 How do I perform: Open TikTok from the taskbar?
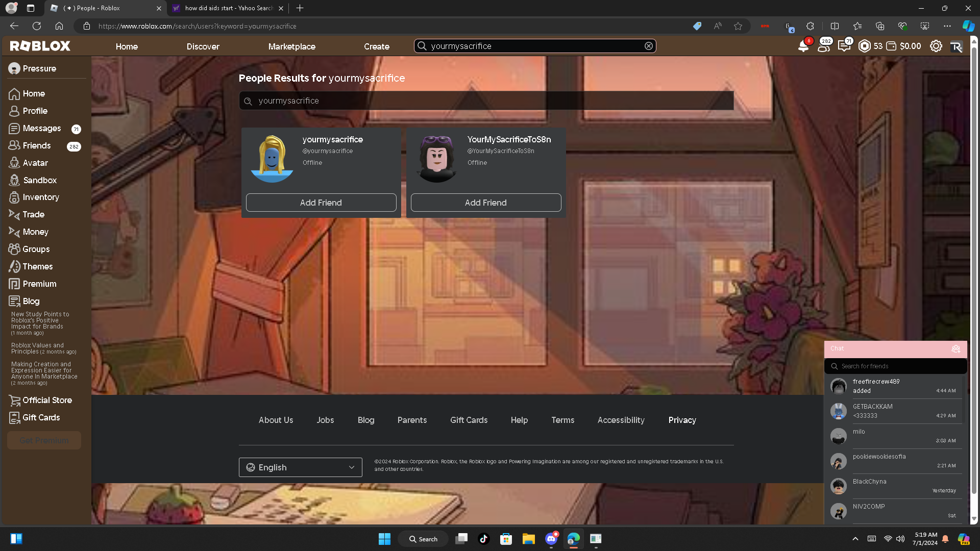(x=483, y=539)
